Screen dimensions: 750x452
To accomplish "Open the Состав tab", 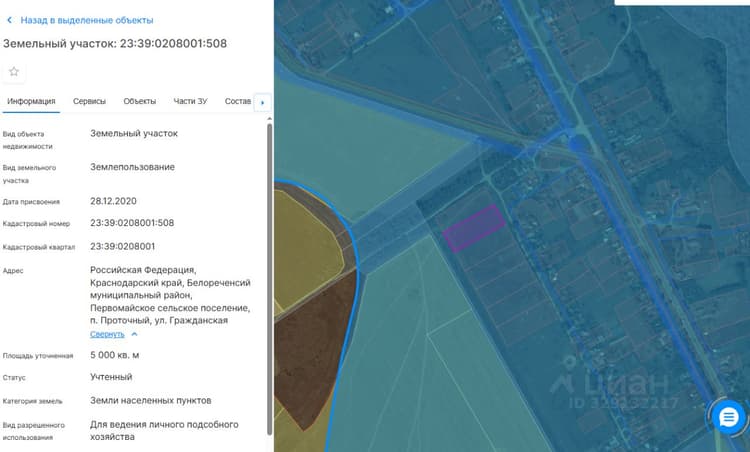I will click(x=238, y=101).
